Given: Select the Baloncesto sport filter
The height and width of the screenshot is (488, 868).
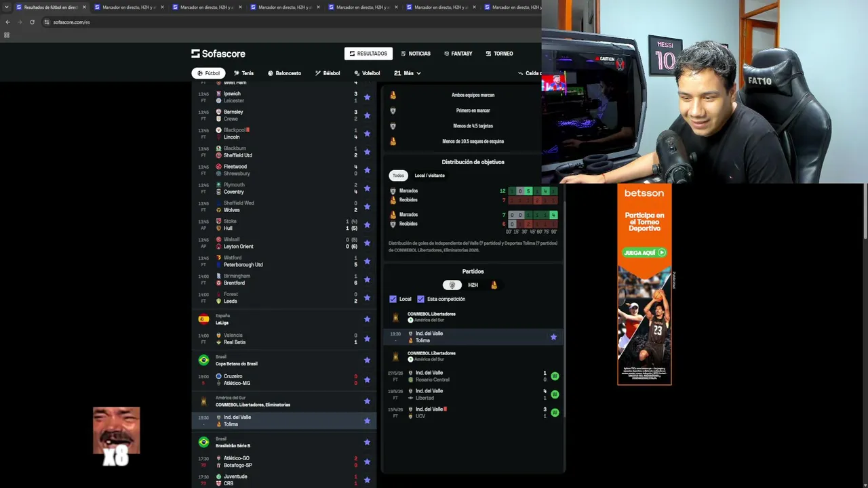Looking at the screenshot, I should tap(284, 73).
